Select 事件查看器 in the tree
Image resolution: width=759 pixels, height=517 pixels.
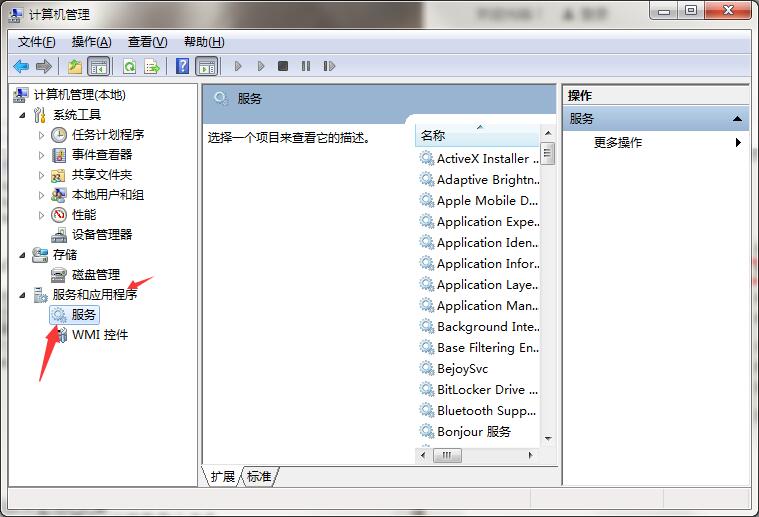pos(102,155)
